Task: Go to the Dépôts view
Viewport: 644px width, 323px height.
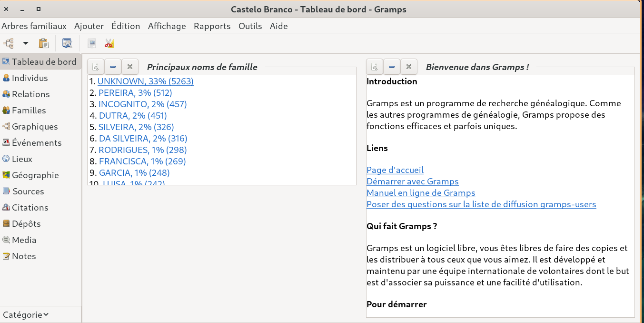Action: tap(21, 224)
